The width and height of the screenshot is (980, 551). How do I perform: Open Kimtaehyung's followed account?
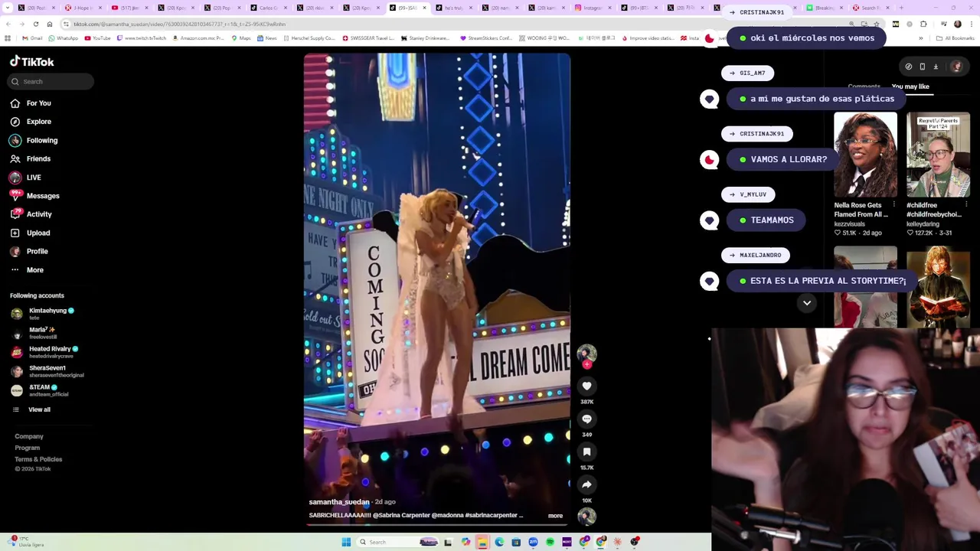click(42, 314)
